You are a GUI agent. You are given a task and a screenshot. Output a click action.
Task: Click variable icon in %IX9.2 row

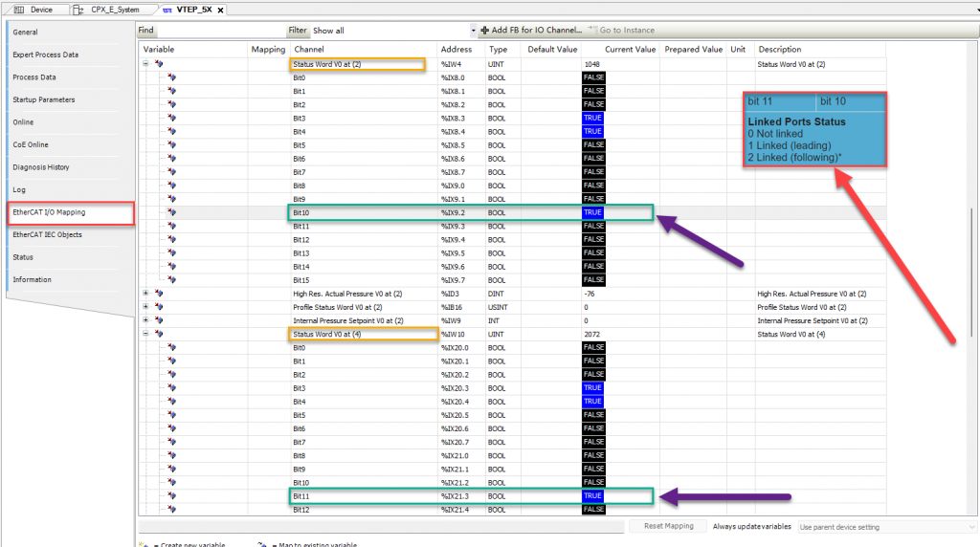pyautogui.click(x=172, y=212)
